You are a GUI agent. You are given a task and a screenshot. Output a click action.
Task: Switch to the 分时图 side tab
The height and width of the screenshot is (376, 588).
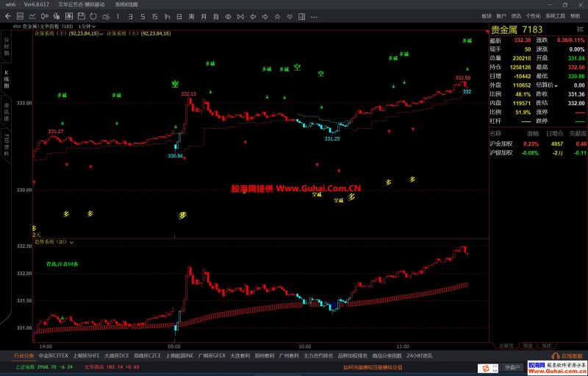[7, 46]
